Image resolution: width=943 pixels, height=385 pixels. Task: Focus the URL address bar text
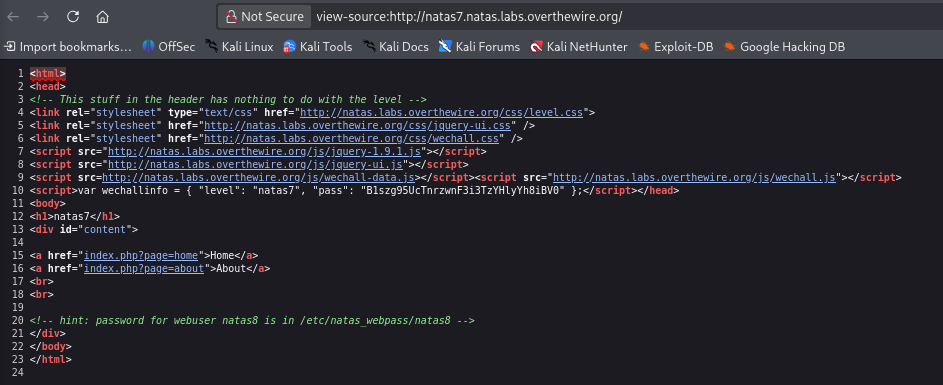point(469,17)
